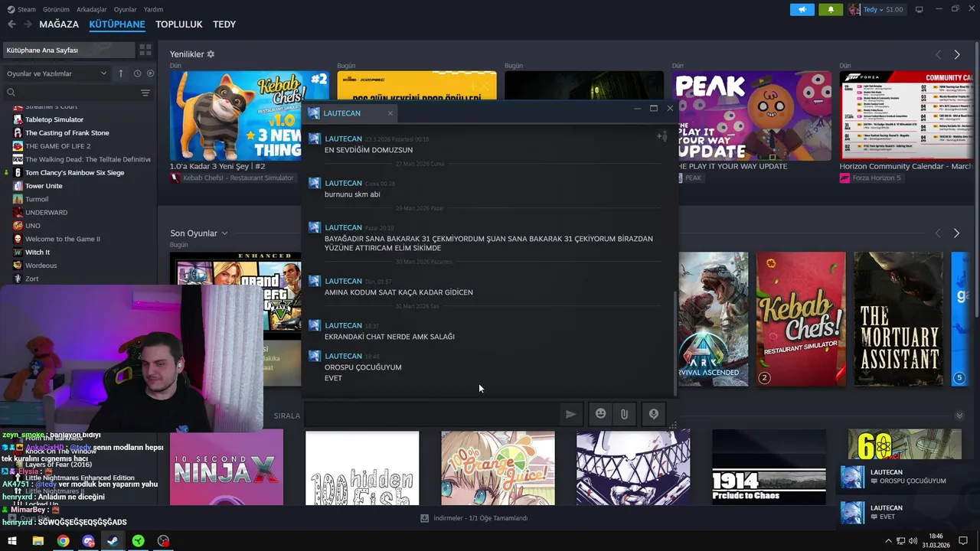
Task: Open LAUTECAN OROSPU ÇOCUĞUYUM notification toast
Action: [907, 476]
